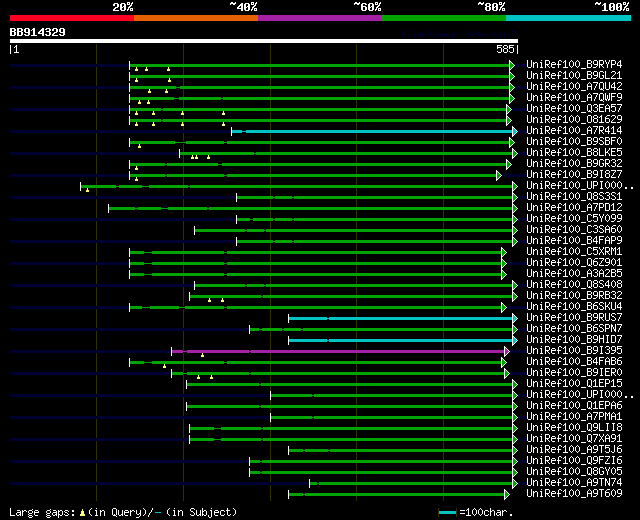Select the UniRef100_B9RB32 label
This screenshot has width=640, height=520.
click(x=574, y=296)
